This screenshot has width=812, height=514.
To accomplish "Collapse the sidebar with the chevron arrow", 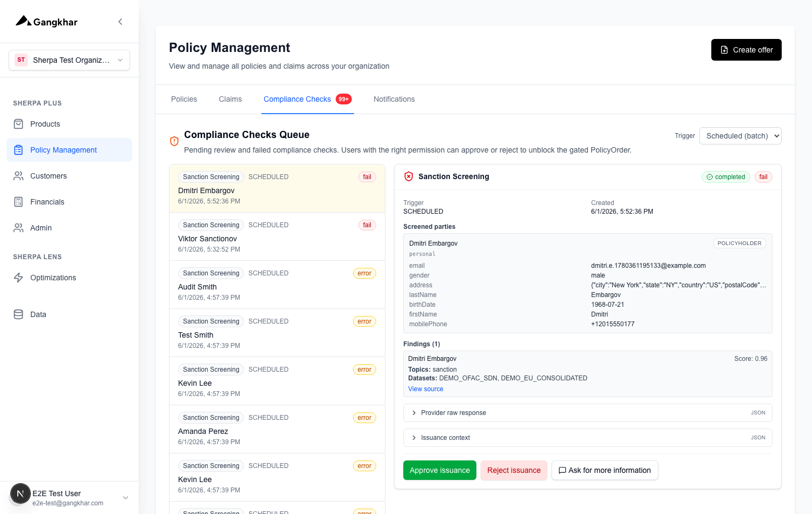I will [120, 22].
